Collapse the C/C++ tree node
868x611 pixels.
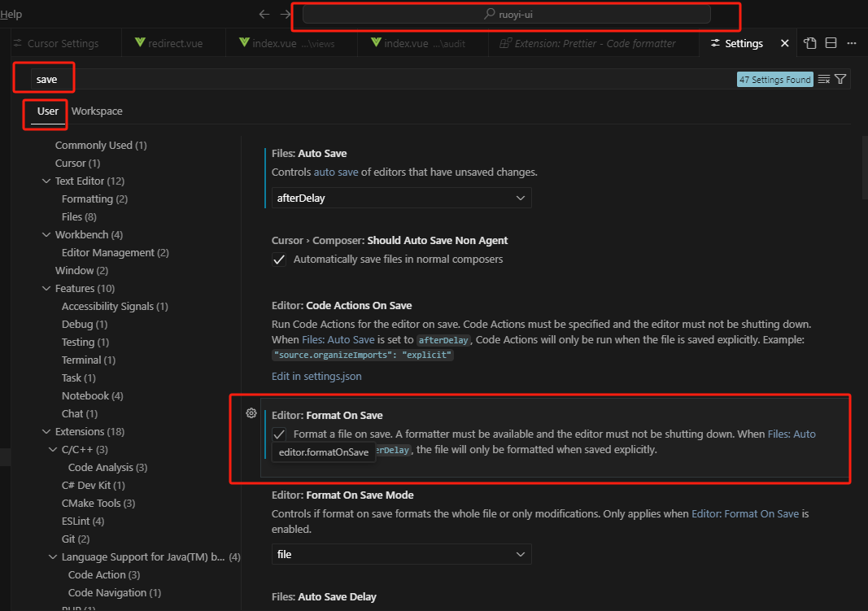click(53, 449)
